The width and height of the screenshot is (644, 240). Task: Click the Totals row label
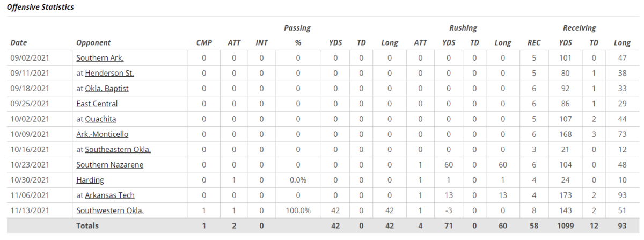(x=87, y=226)
